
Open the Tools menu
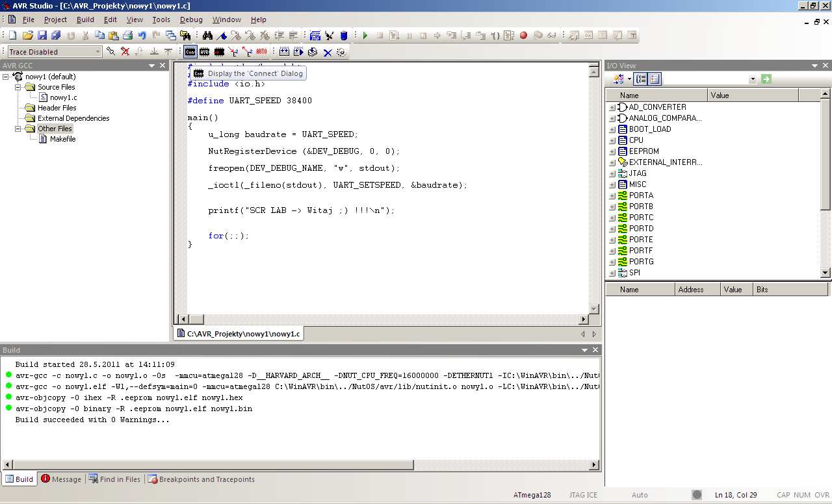161,19
